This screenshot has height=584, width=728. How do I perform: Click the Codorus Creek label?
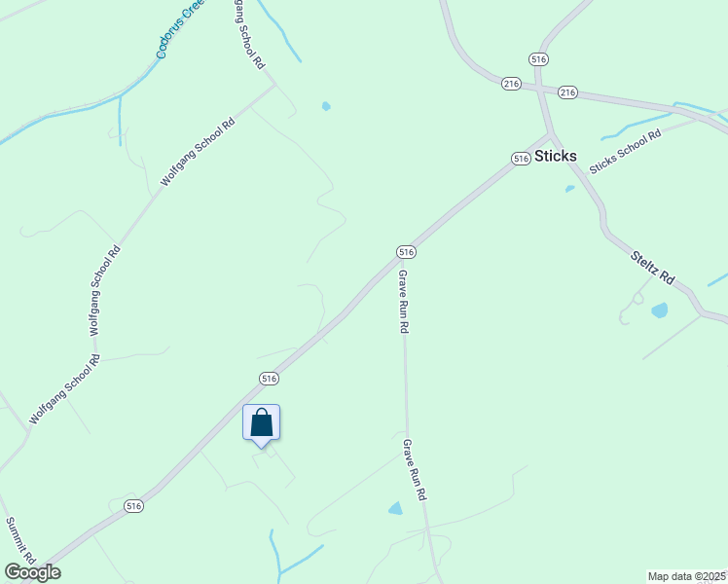pos(181,29)
